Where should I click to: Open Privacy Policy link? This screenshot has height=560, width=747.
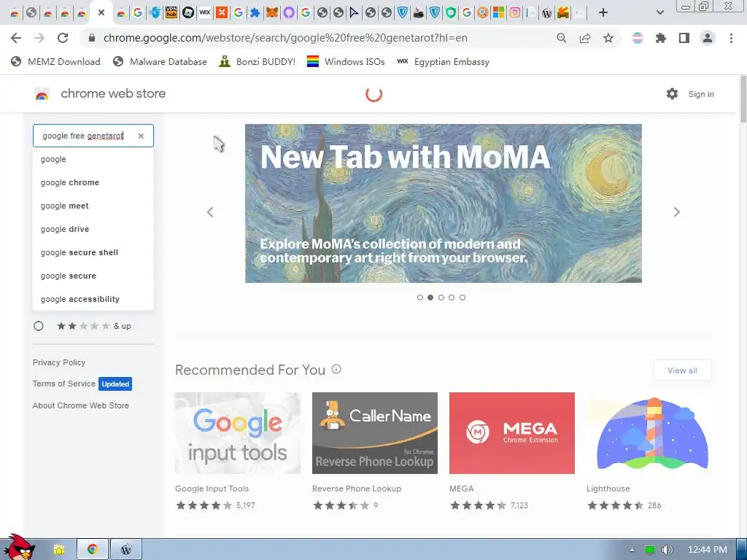(59, 362)
